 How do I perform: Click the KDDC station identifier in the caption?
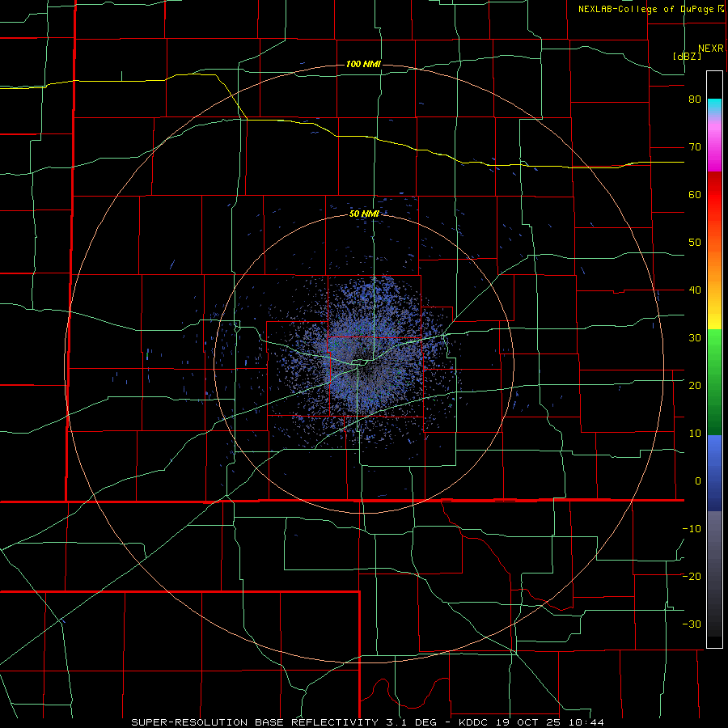click(473, 722)
